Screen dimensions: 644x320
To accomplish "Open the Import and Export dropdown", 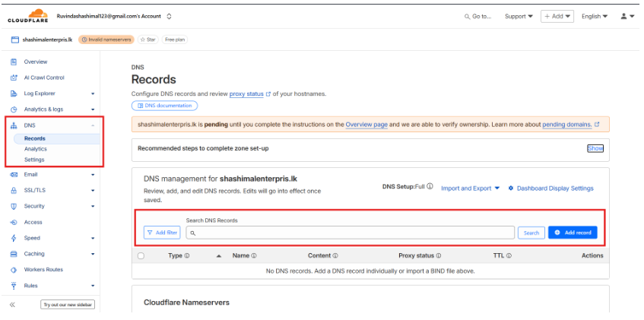I will click(x=470, y=189).
